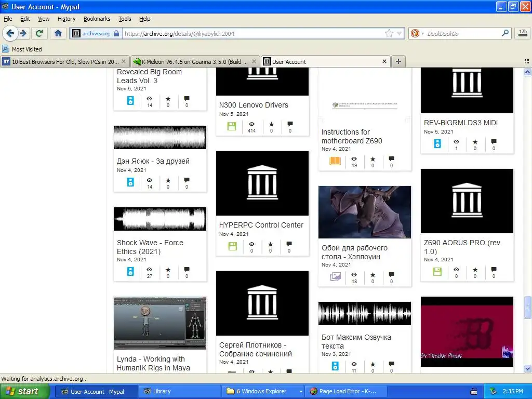Click the list all tabs icon
532x399 pixels.
pos(527,61)
